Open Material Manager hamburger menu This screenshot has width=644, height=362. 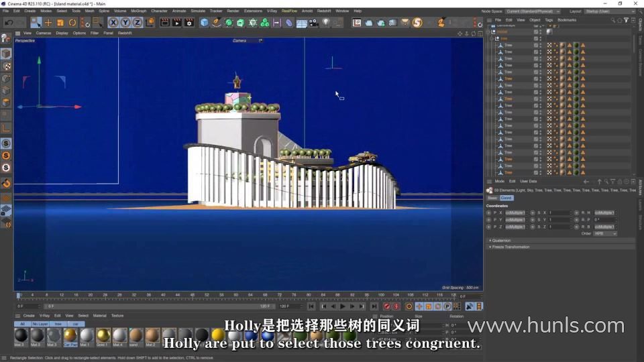17,316
